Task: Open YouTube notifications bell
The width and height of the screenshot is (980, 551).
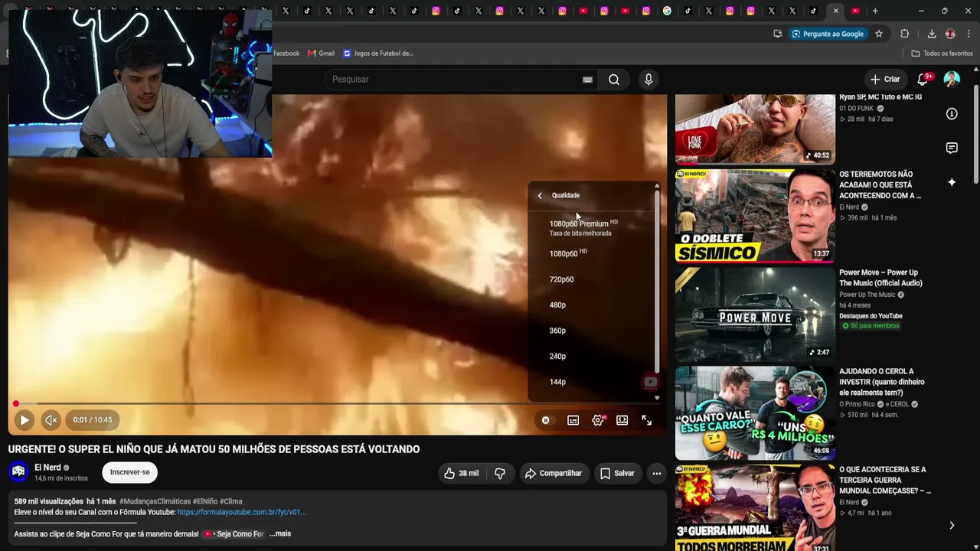Action: 923,80
